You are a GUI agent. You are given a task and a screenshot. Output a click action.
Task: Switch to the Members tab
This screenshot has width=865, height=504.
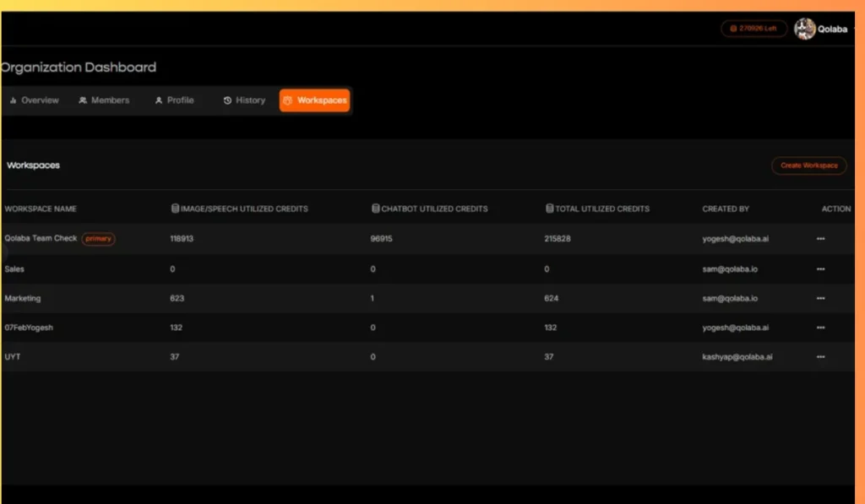pyautogui.click(x=104, y=100)
